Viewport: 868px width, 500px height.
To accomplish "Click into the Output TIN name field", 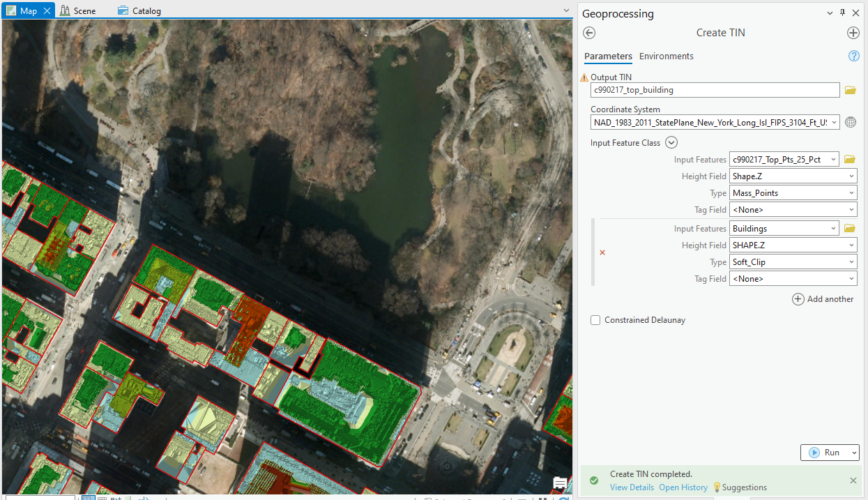I will (715, 90).
